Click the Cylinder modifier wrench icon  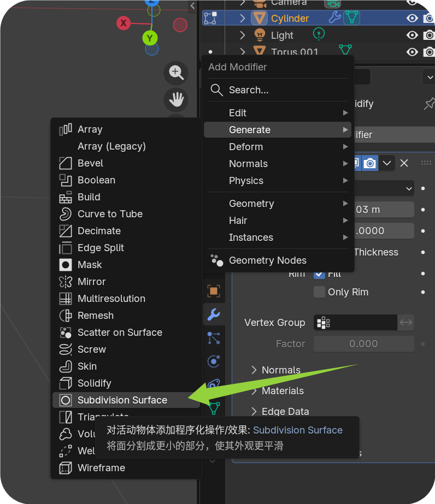pyautogui.click(x=334, y=17)
